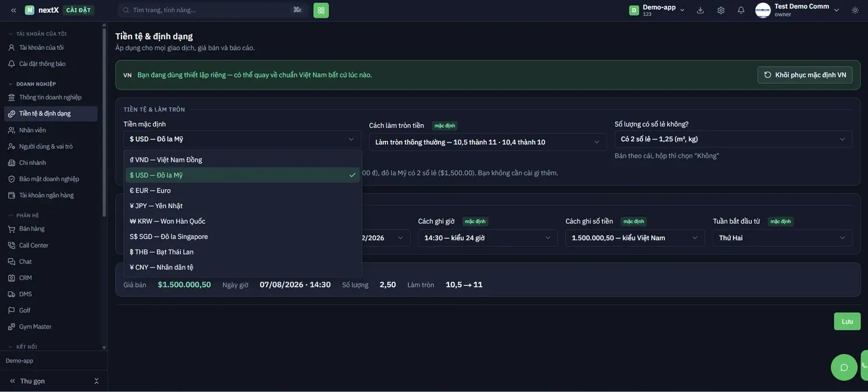
Task: Select JPY — Yên Nhật option
Action: [x=242, y=206]
